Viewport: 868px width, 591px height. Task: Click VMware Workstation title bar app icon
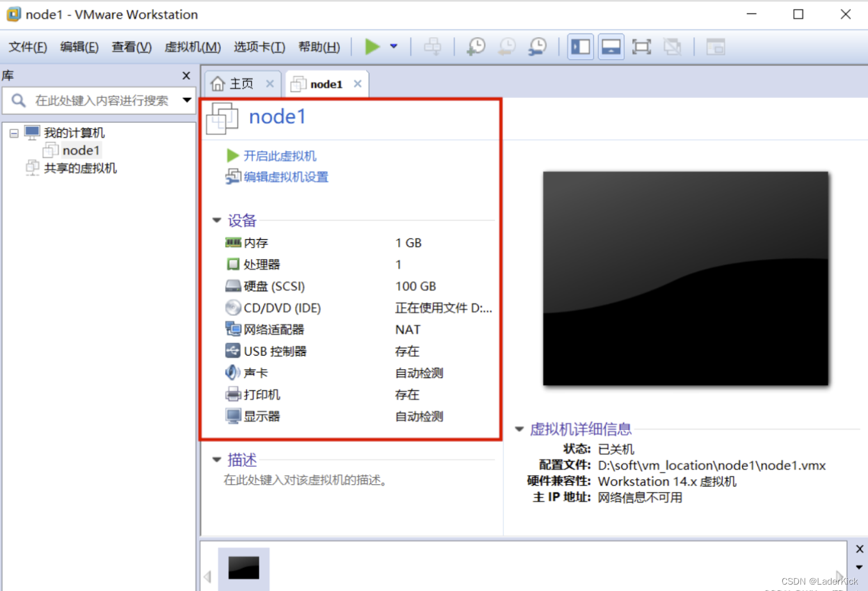13,14
